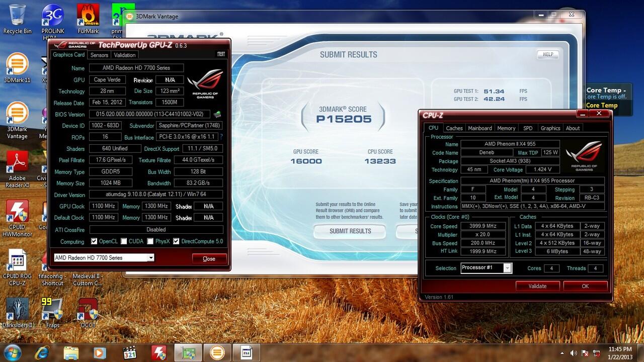This screenshot has height=362, width=644.
Task: Open the Recycle Bin desktop icon
Action: click(x=17, y=19)
